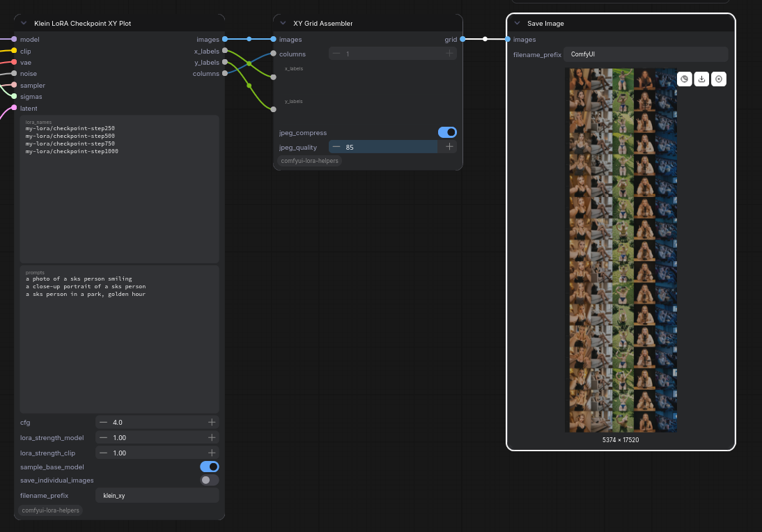Enable the save_individual_images toggle

[x=210, y=480]
